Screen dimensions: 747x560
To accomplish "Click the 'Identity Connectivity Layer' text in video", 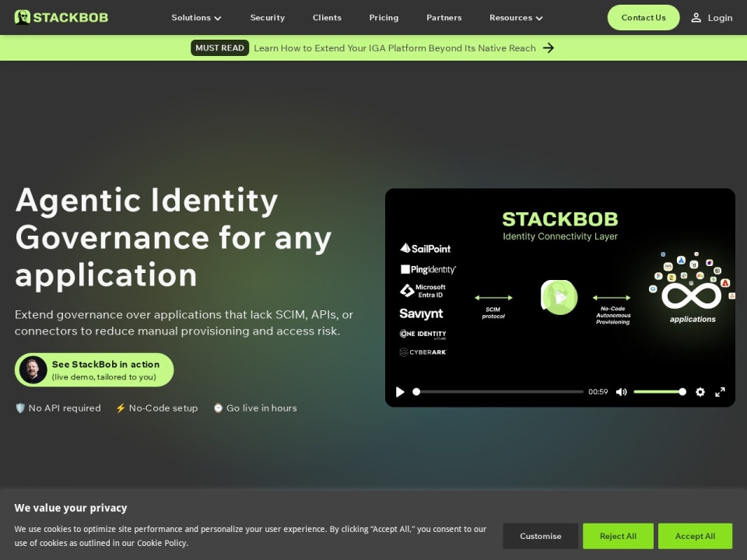I will [559, 236].
